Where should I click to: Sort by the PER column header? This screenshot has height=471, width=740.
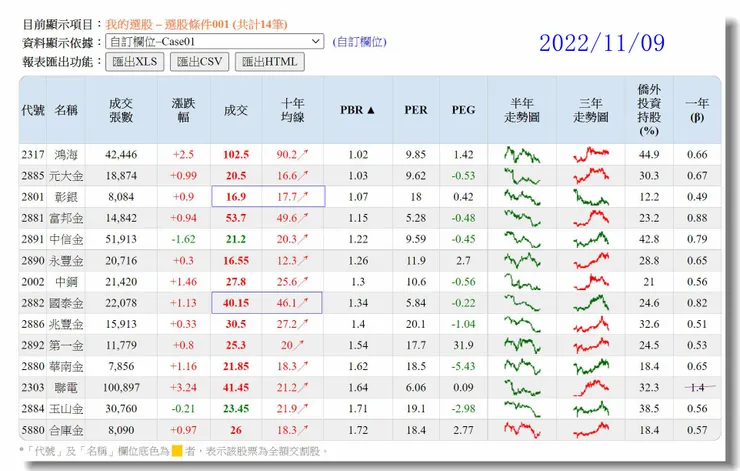[415, 110]
